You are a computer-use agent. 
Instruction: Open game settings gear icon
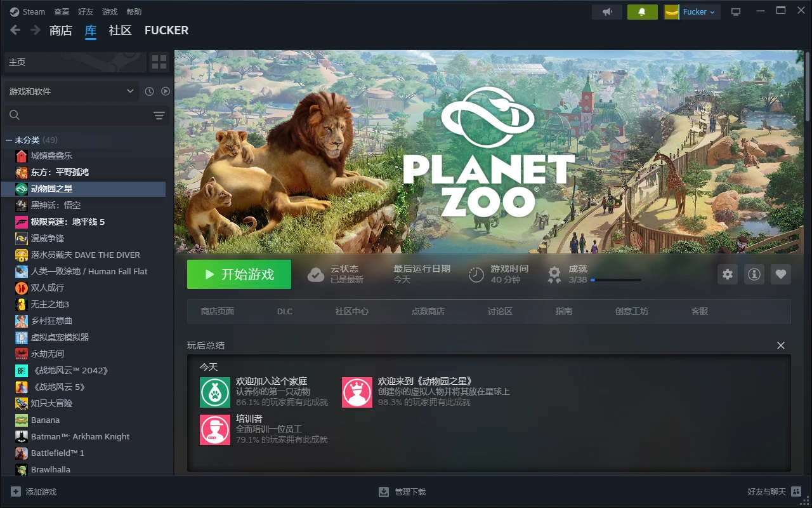[x=728, y=274]
